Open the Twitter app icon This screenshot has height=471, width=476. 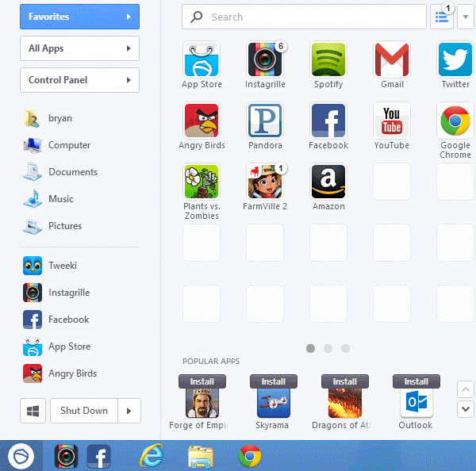pos(455,59)
